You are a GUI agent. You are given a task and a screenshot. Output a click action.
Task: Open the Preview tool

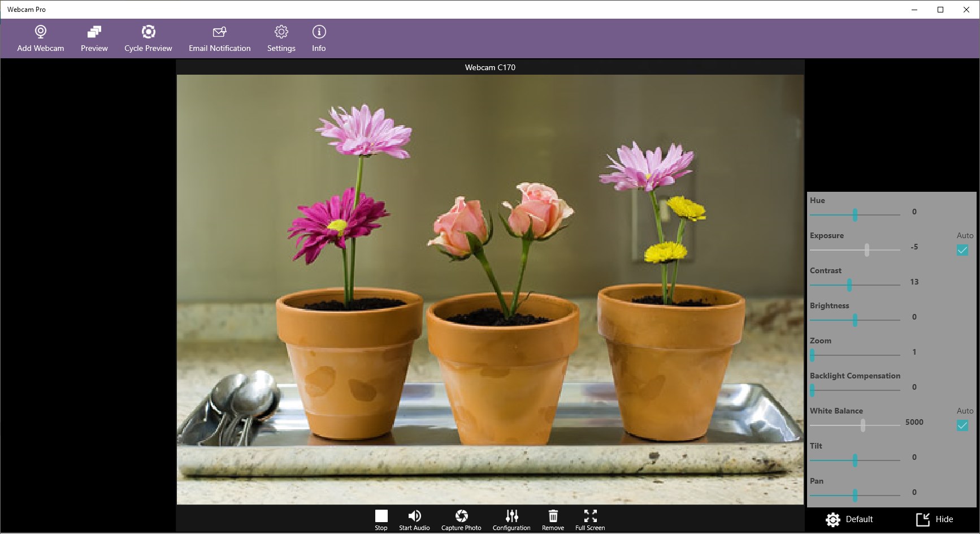(94, 37)
